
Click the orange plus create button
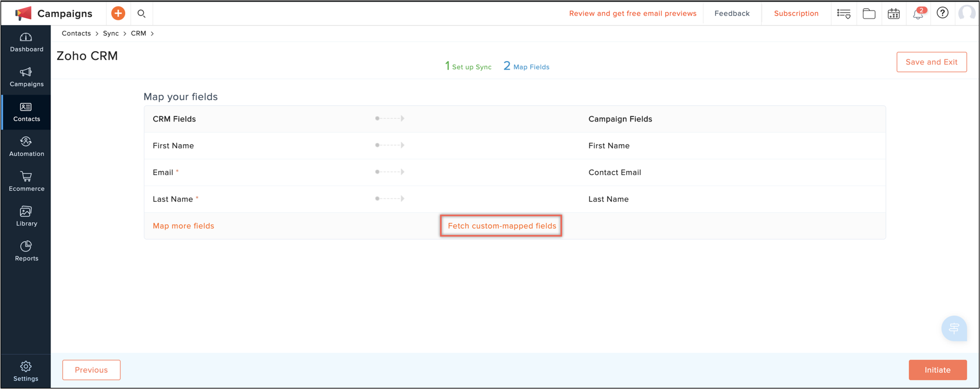coord(118,13)
